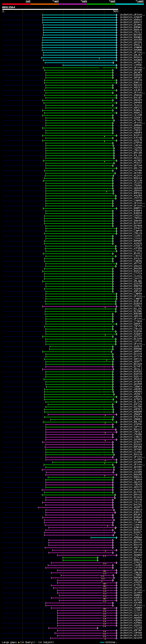Select the UniRef100_C7DRQ3 hit label
Screen dimensions: 146x644
(131, 575)
